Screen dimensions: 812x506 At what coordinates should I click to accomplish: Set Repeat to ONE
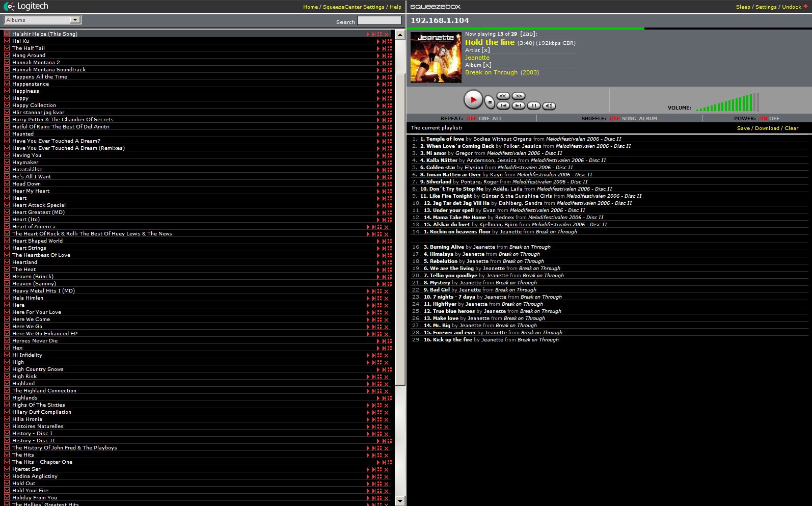(484, 119)
